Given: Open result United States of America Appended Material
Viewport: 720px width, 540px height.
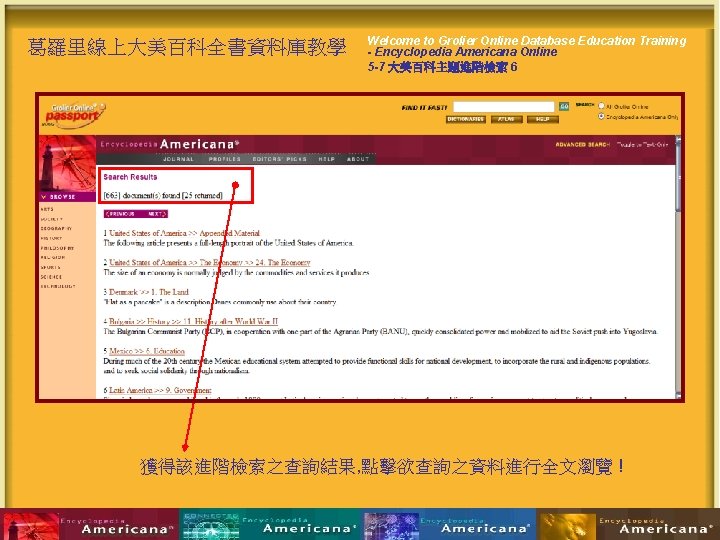Looking at the screenshot, I should 184,233.
